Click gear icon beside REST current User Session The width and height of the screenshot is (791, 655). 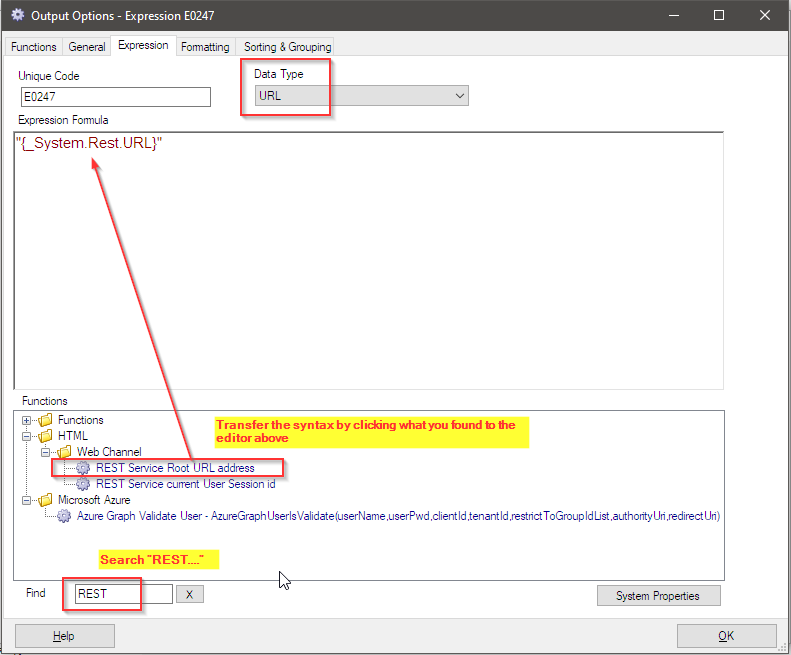(x=83, y=484)
